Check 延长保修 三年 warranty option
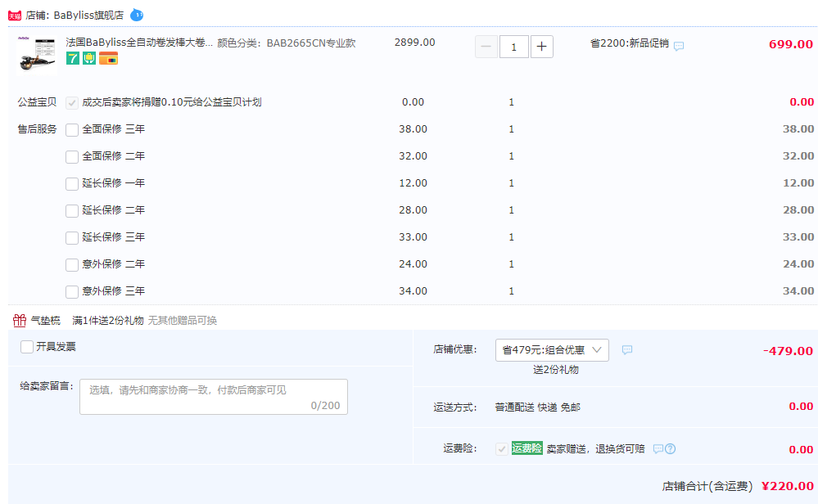Screen dimensions: 818x504 72,238
